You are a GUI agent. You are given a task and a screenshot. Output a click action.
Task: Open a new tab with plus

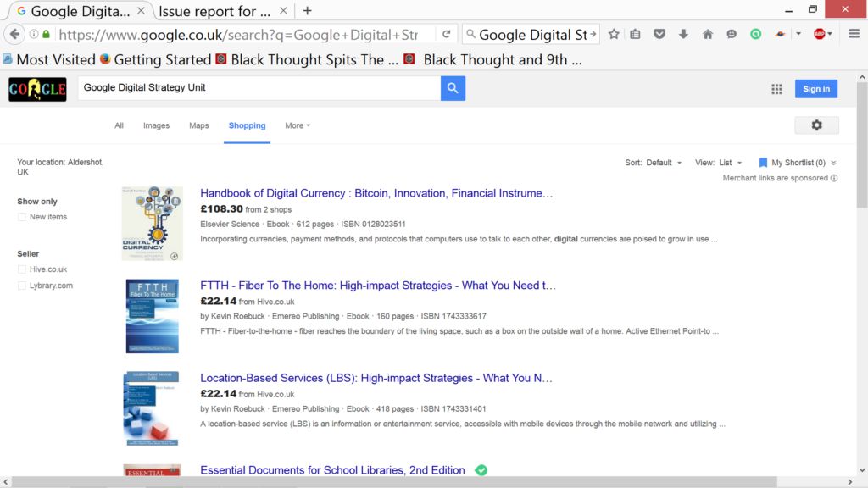click(307, 10)
